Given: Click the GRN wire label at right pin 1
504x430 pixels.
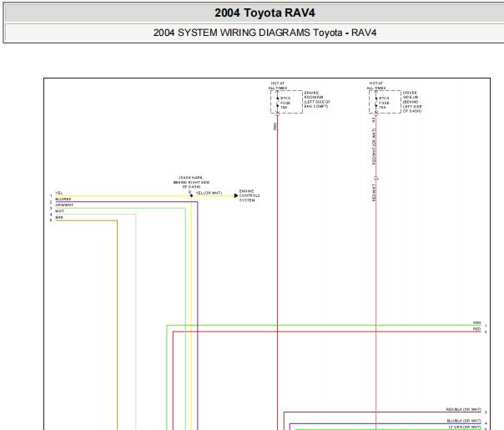Looking at the screenshot, I should [476, 322].
